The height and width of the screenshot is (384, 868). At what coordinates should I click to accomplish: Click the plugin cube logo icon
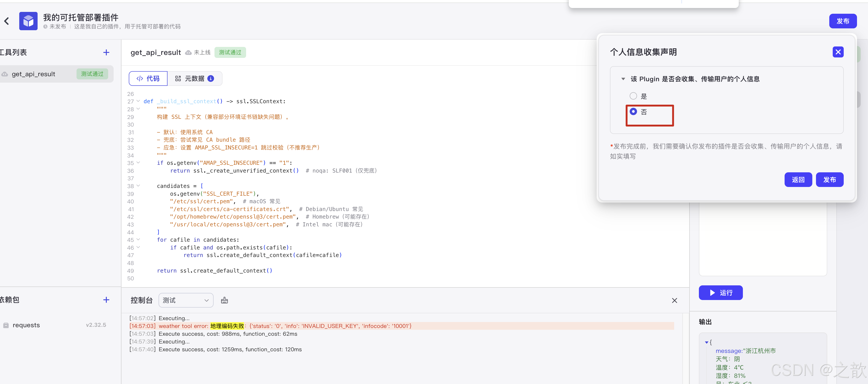28,21
